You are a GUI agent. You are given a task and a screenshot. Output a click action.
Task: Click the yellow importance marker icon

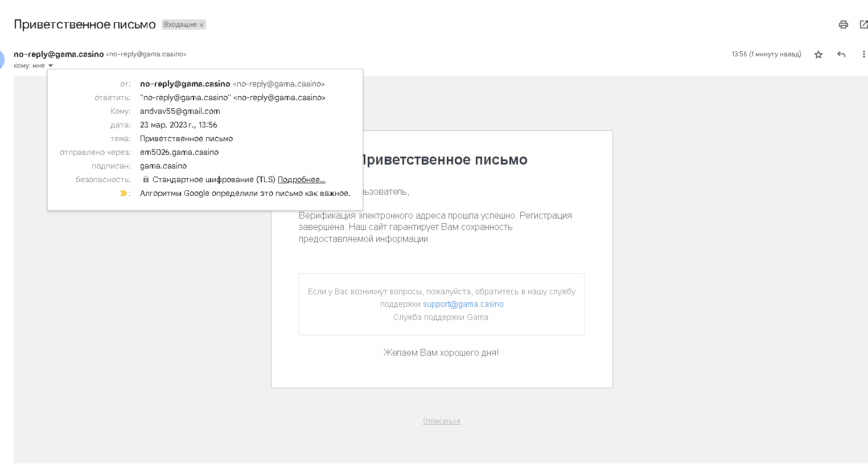pyautogui.click(x=123, y=194)
